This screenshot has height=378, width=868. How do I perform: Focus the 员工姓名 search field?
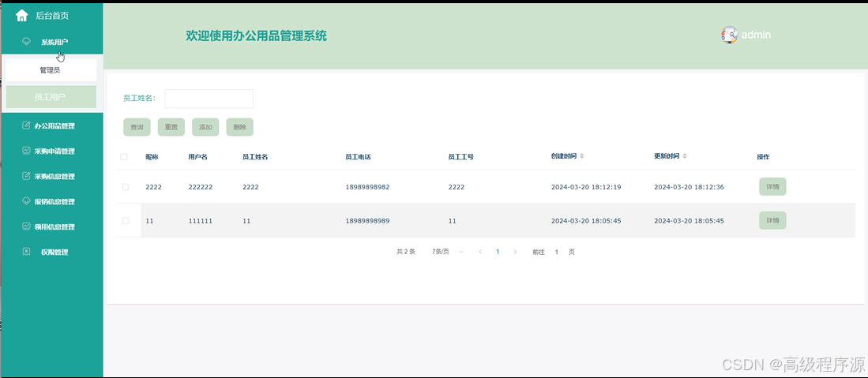click(209, 99)
